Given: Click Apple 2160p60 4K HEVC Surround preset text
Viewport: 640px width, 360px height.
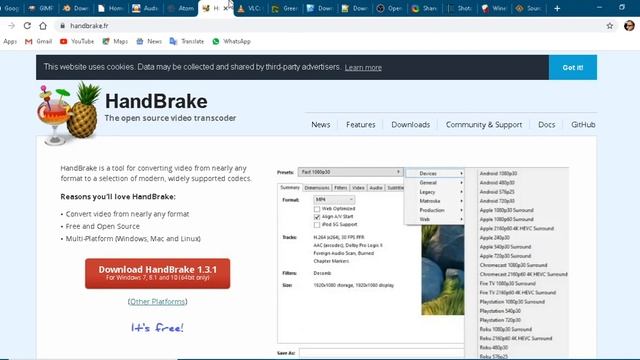Looking at the screenshot, I should point(517,229).
